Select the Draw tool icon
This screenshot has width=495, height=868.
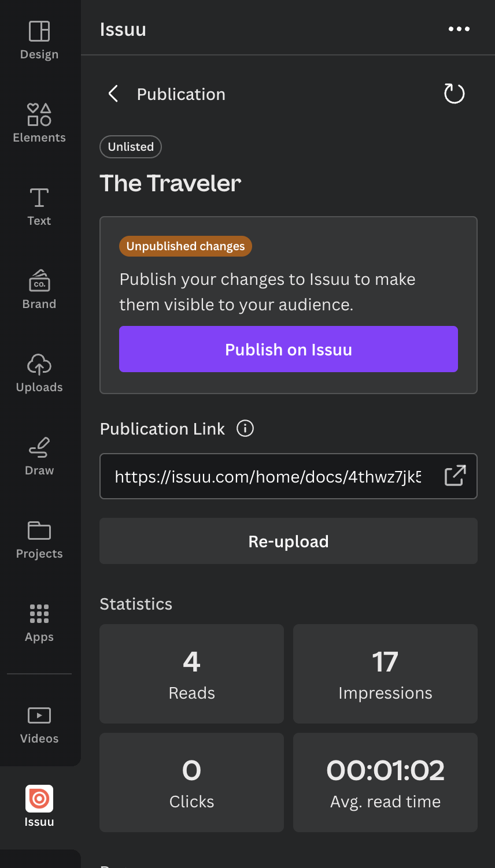pyautogui.click(x=39, y=455)
